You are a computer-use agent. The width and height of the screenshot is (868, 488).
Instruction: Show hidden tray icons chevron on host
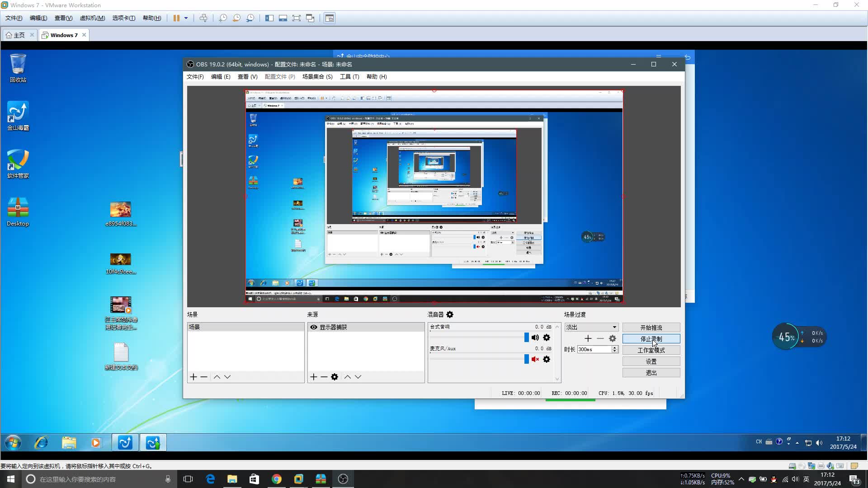(x=741, y=479)
